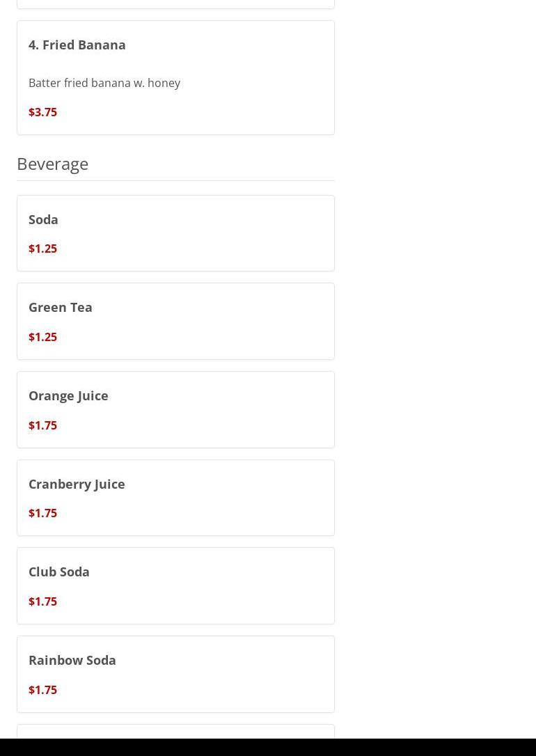The image size is (536, 756).
Task: Open the Cranberry Juice menu item
Action: coord(77,484)
